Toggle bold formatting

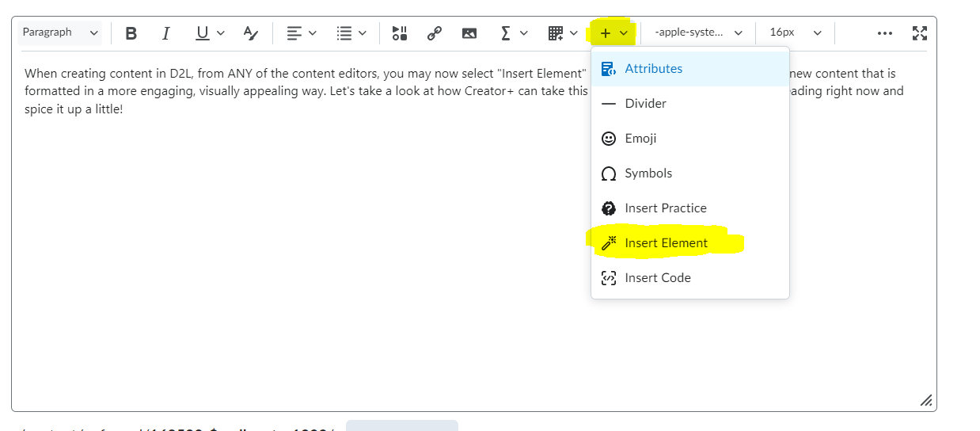click(x=131, y=33)
